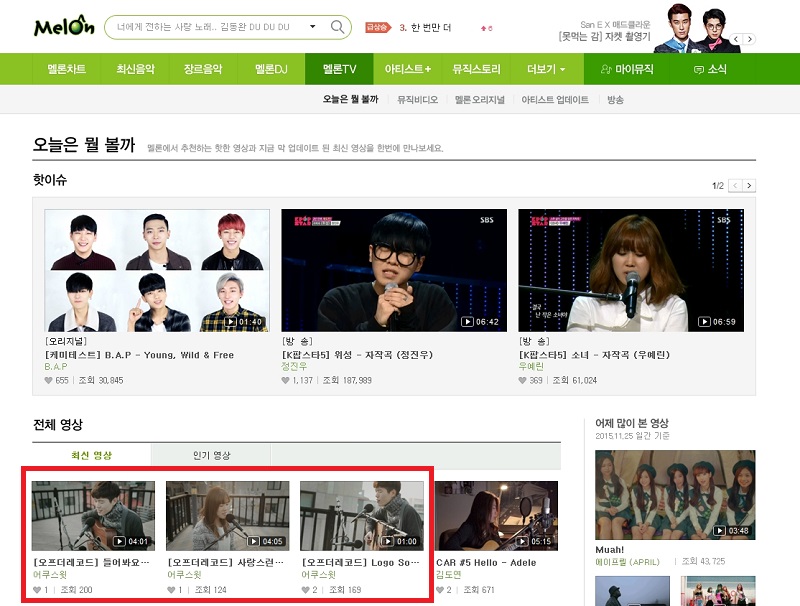Open title '[오프더레코드] 들어봐요…'
Image resolution: width=800 pixels, height=606 pixels.
[91, 562]
